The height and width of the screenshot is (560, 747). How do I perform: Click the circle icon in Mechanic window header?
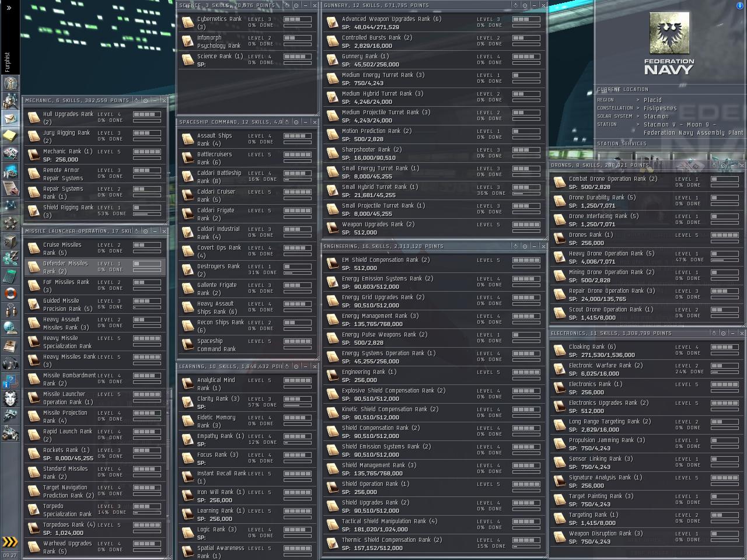[145, 100]
